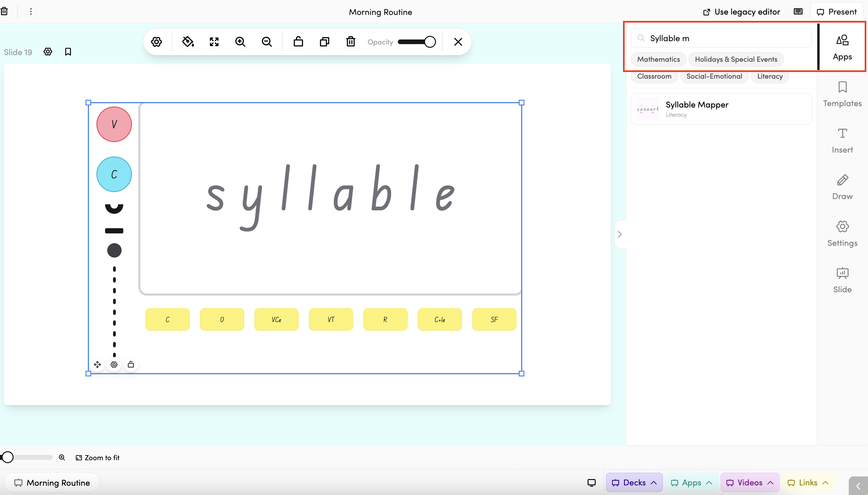
Task: Open the Templates tab in sidebar
Action: click(842, 94)
